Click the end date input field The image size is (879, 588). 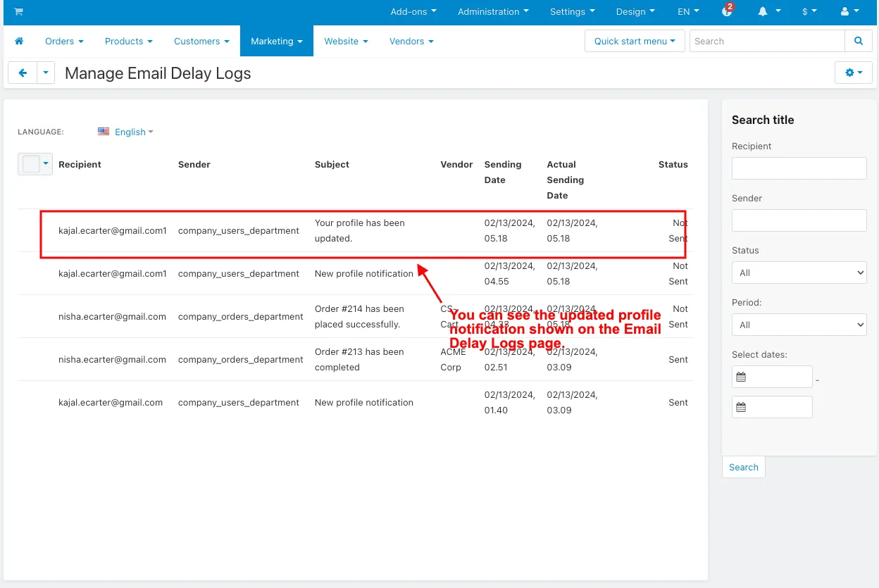772,407
